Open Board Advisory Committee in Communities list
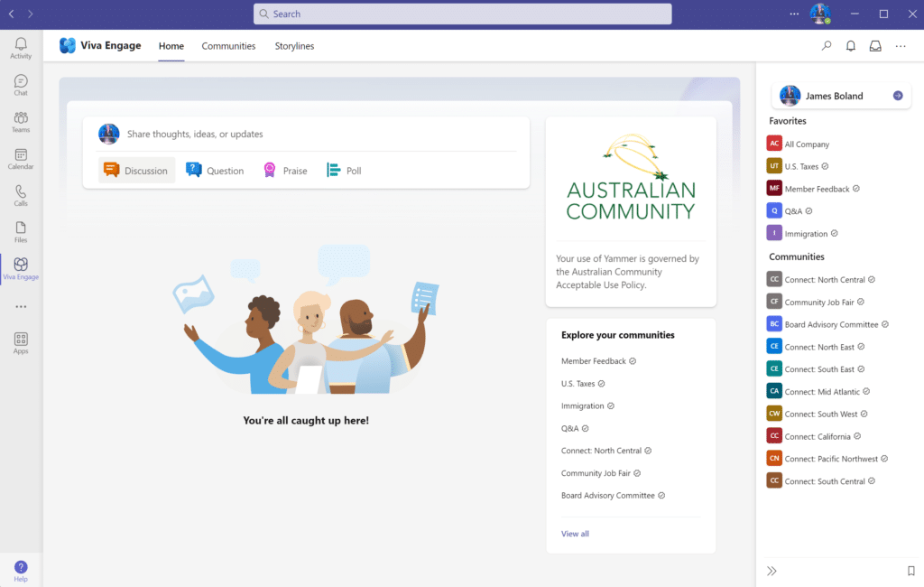Image resolution: width=924 pixels, height=587 pixels. point(827,324)
